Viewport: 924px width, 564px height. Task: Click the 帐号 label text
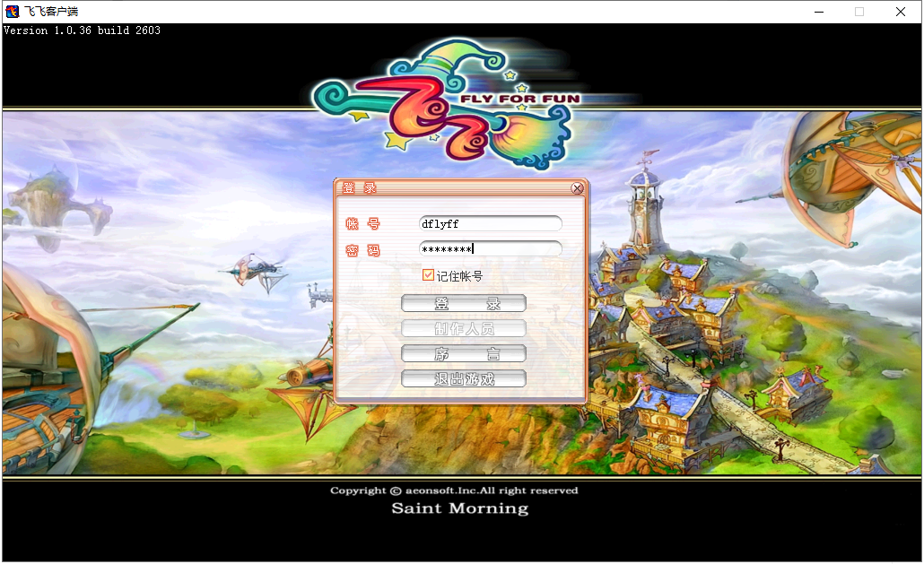[362, 224]
